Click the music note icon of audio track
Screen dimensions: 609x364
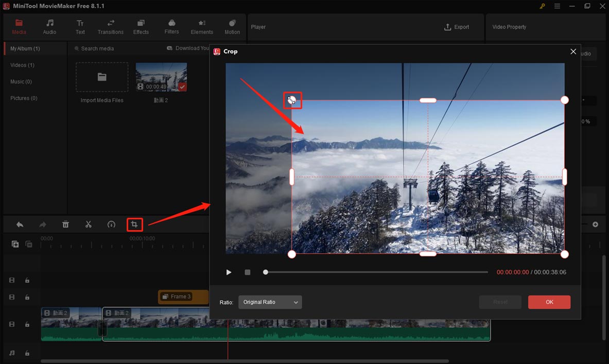(12, 353)
